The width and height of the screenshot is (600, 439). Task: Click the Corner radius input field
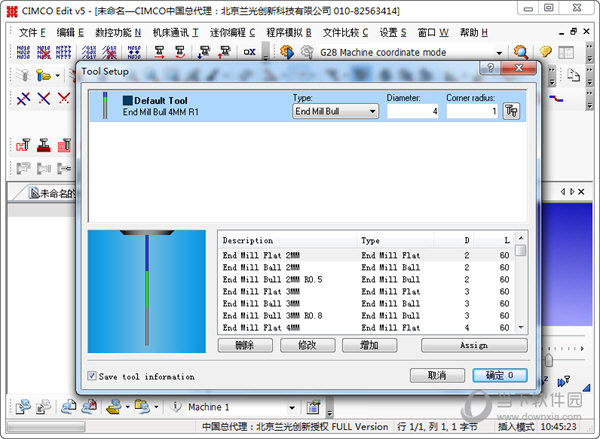point(472,111)
